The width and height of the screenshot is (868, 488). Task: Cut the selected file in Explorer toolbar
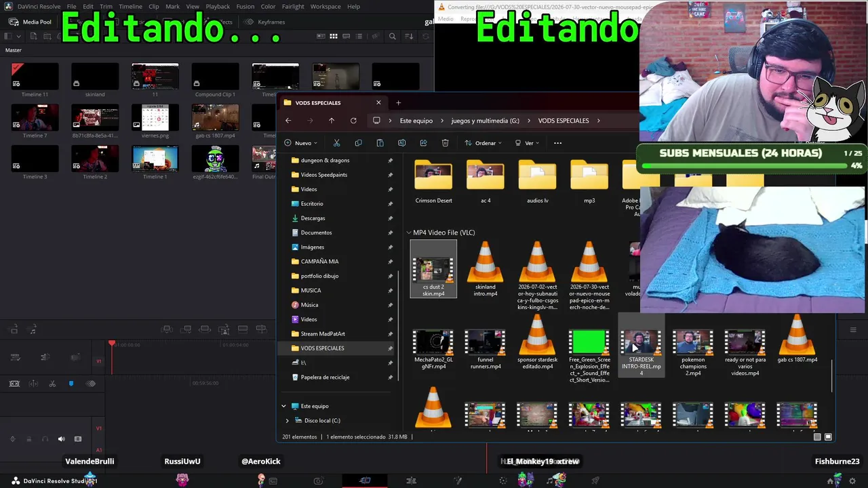click(336, 143)
